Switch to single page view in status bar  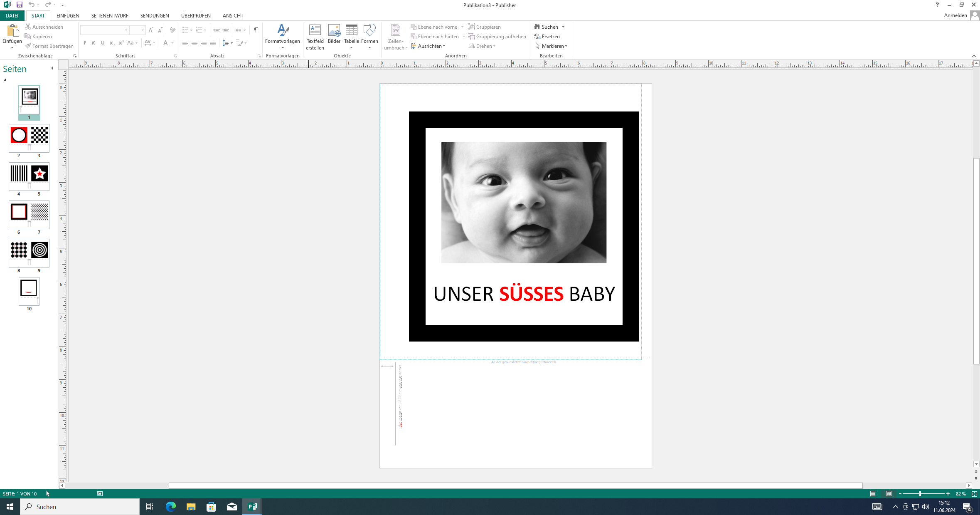[x=873, y=494]
